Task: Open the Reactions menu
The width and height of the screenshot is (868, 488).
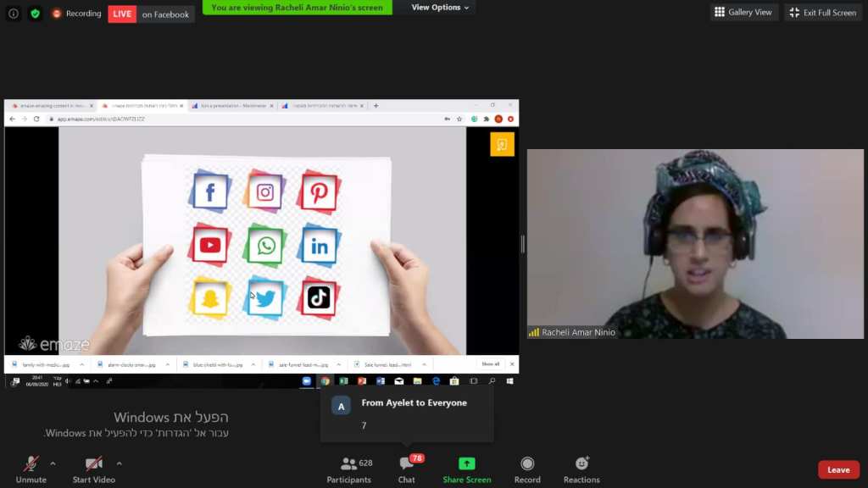Action: point(581,469)
